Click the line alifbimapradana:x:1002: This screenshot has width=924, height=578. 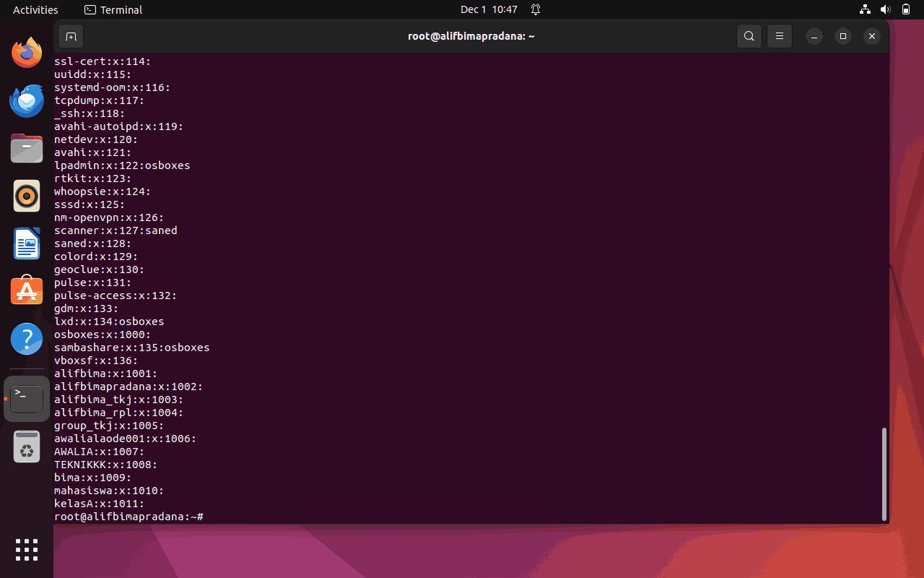[128, 387]
